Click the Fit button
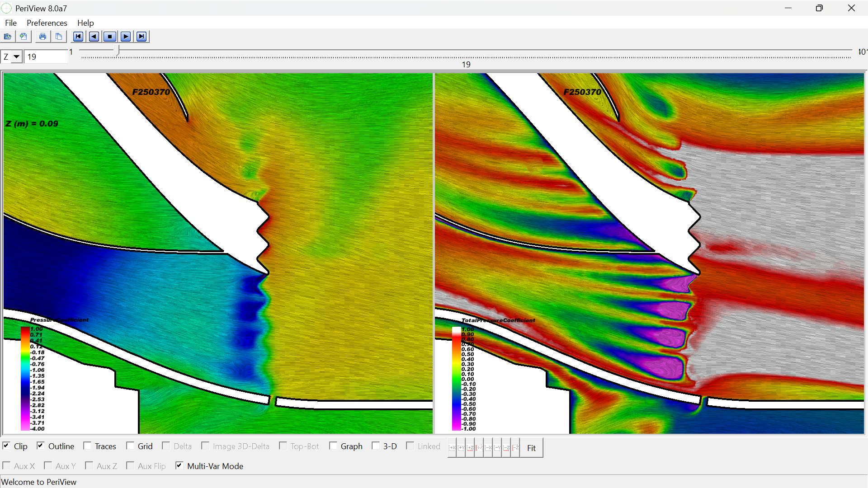Viewport: 868px width, 488px height. (x=531, y=448)
